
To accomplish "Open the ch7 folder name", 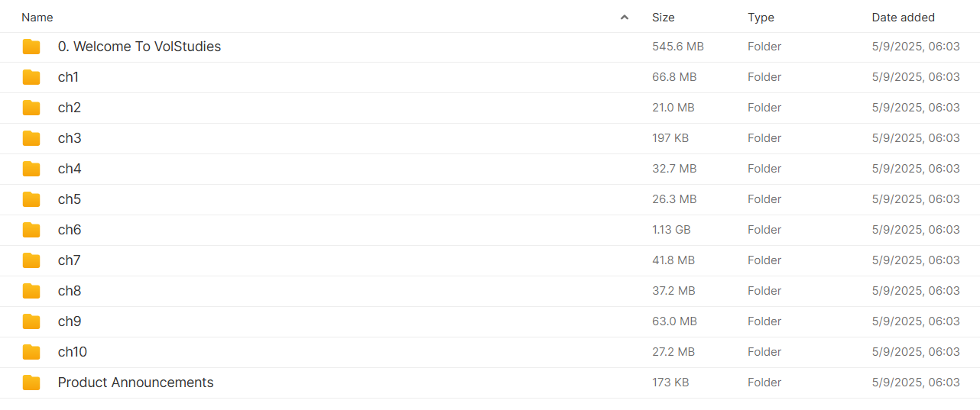I will point(70,260).
